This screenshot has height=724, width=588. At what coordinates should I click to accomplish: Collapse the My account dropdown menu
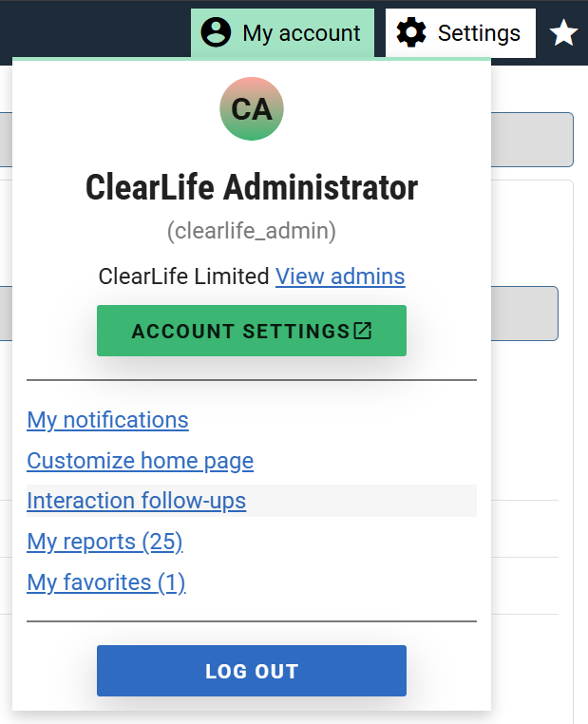pos(300,33)
